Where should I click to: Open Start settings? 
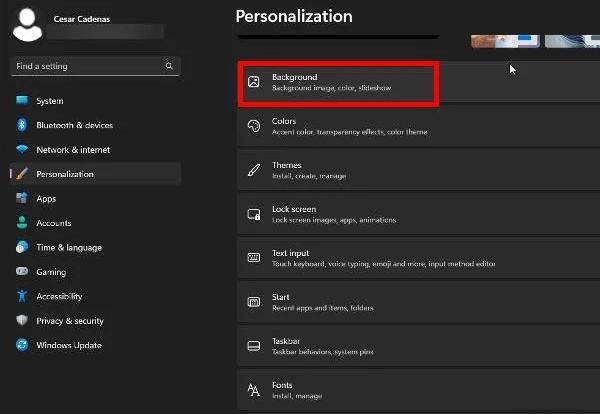[419, 302]
